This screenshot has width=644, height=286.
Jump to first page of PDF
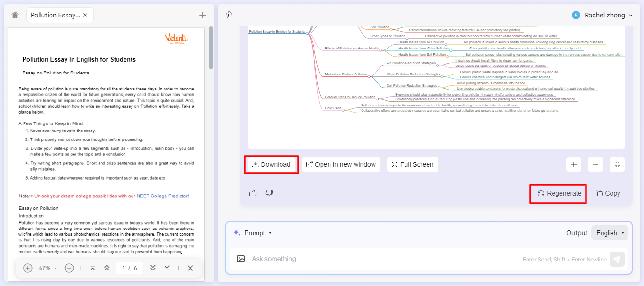point(92,268)
